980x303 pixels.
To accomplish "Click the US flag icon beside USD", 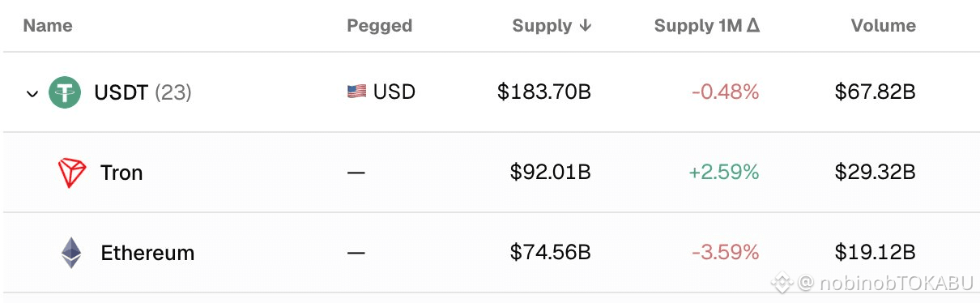I will pos(356,92).
